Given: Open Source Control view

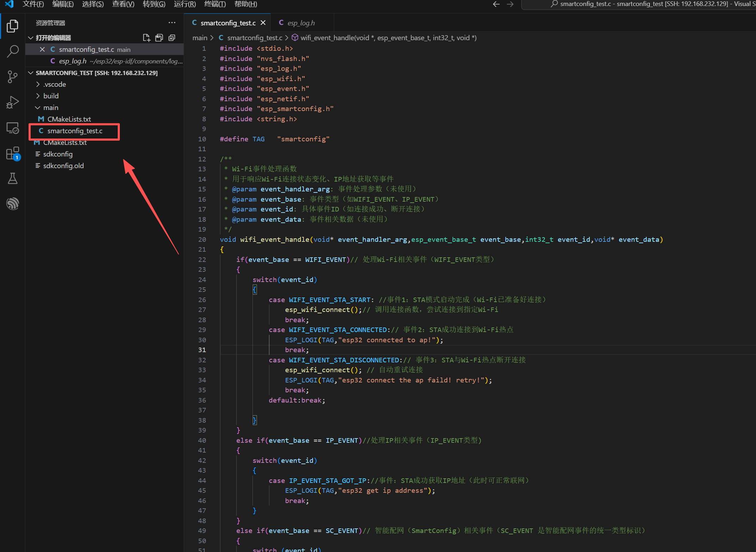Looking at the screenshot, I should [x=13, y=76].
